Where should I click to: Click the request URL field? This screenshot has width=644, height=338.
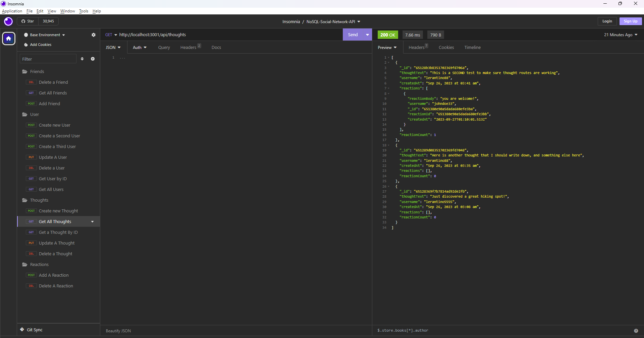(x=230, y=35)
